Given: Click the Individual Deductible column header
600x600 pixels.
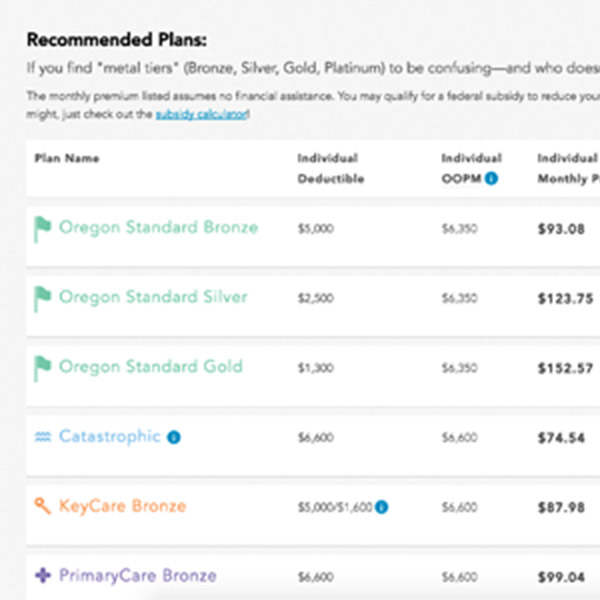Looking at the screenshot, I should point(331,168).
